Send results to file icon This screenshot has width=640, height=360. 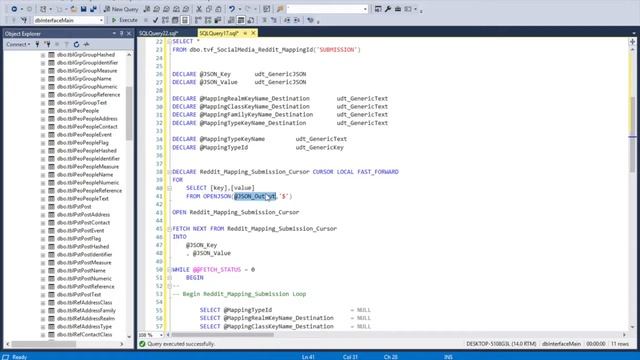pos(251,20)
